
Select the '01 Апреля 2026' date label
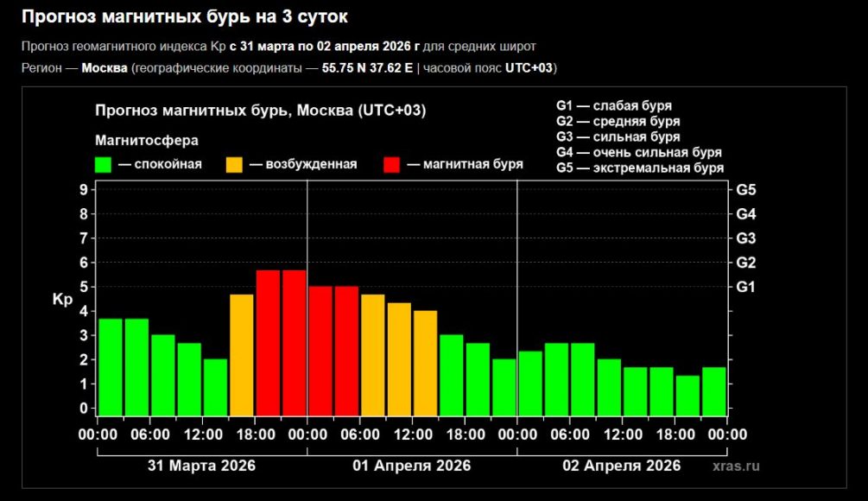pyautogui.click(x=411, y=466)
